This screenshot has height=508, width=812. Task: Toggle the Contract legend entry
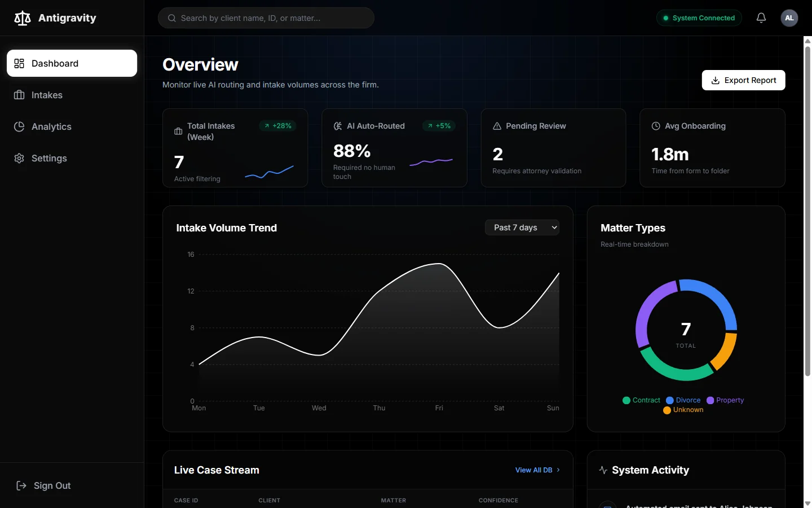tap(641, 400)
